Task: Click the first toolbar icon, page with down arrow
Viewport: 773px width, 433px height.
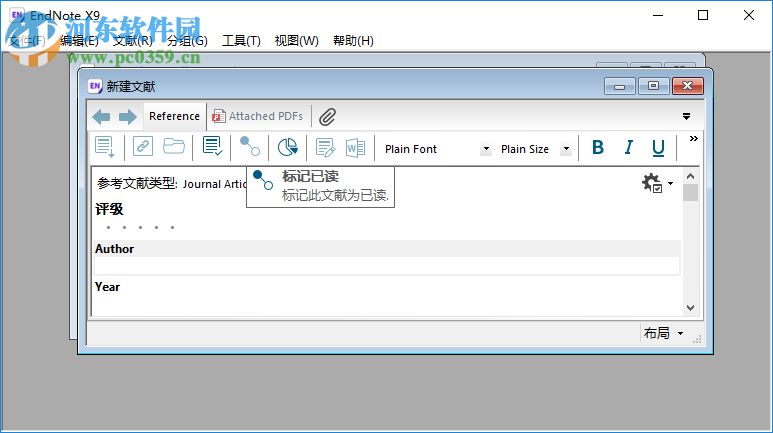Action: coord(105,147)
